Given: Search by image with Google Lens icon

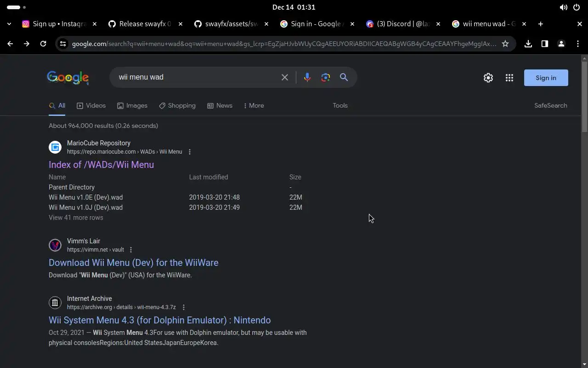Looking at the screenshot, I should (326, 77).
